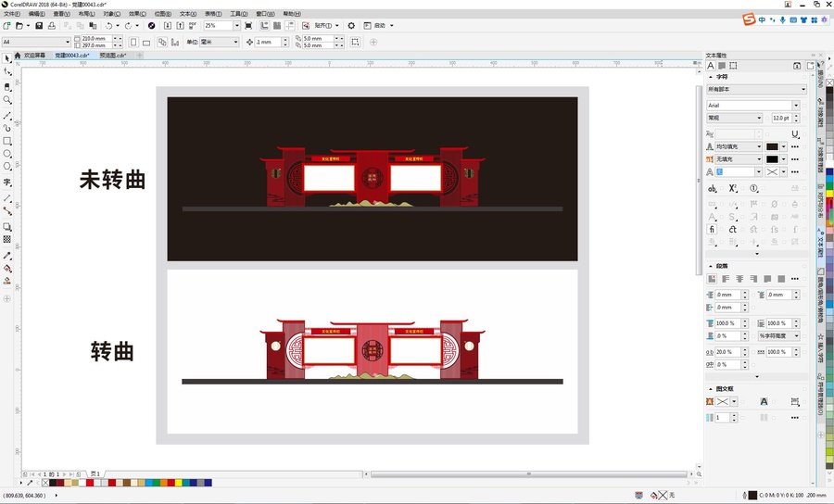834x504 pixels.
Task: Select the Shape tool in the toolbox
Action: coord(6,71)
